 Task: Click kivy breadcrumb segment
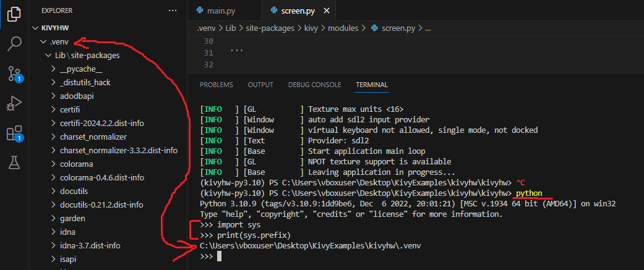[311, 28]
